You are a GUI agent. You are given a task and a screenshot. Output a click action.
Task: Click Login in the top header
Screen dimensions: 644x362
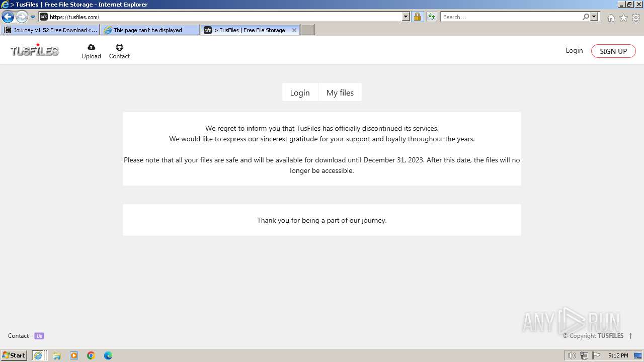point(574,50)
